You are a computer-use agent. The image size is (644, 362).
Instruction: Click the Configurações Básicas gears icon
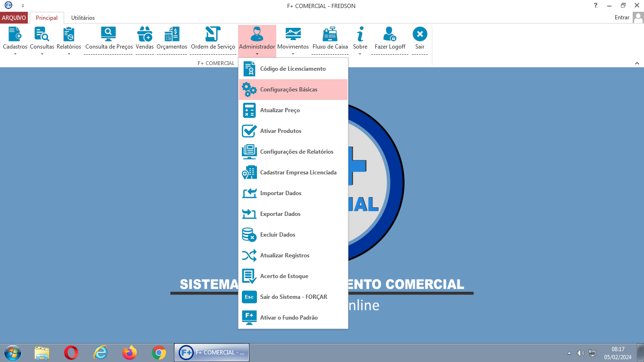249,90
